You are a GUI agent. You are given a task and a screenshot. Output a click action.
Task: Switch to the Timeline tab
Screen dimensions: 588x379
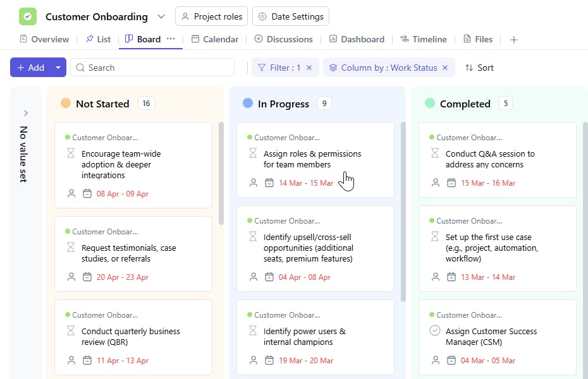(424, 39)
